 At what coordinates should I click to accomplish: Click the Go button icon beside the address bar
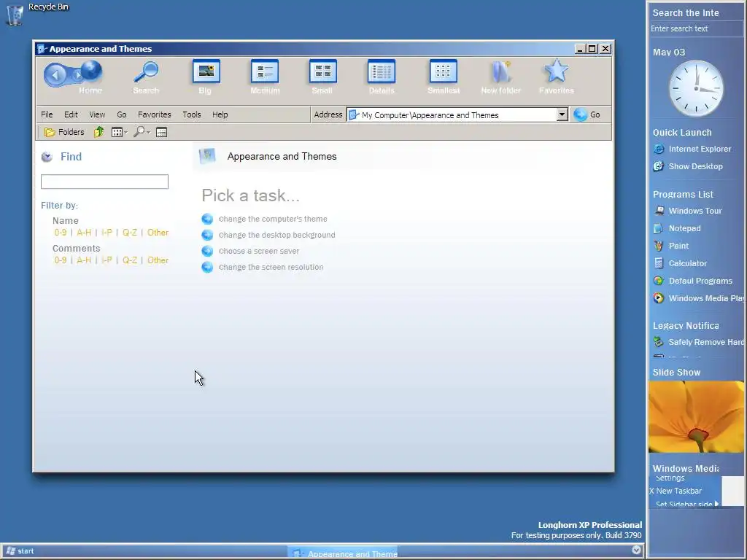(x=580, y=114)
